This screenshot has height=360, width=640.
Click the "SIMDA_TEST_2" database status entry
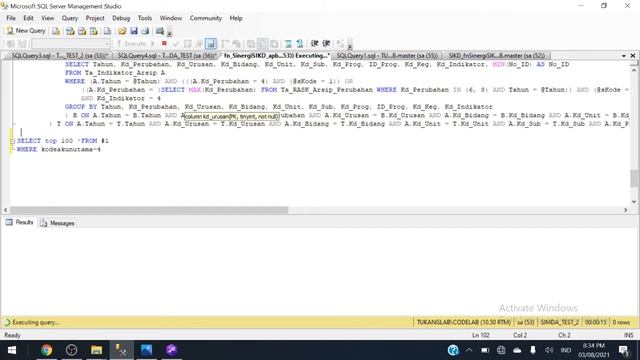pyautogui.click(x=559, y=322)
